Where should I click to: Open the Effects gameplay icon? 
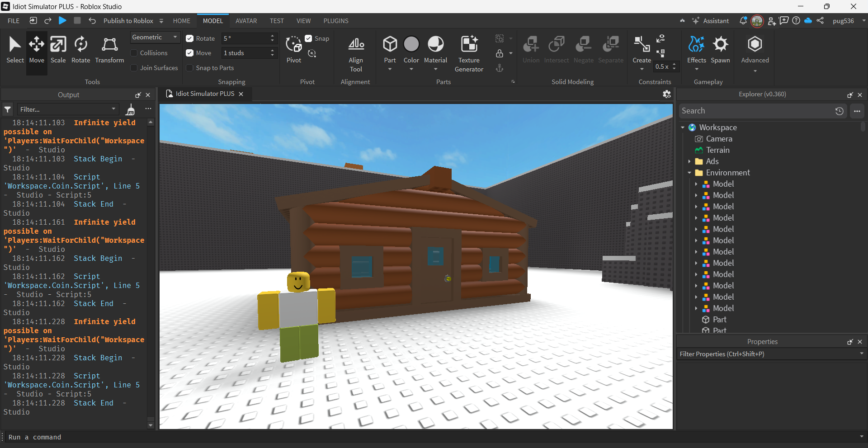697,45
